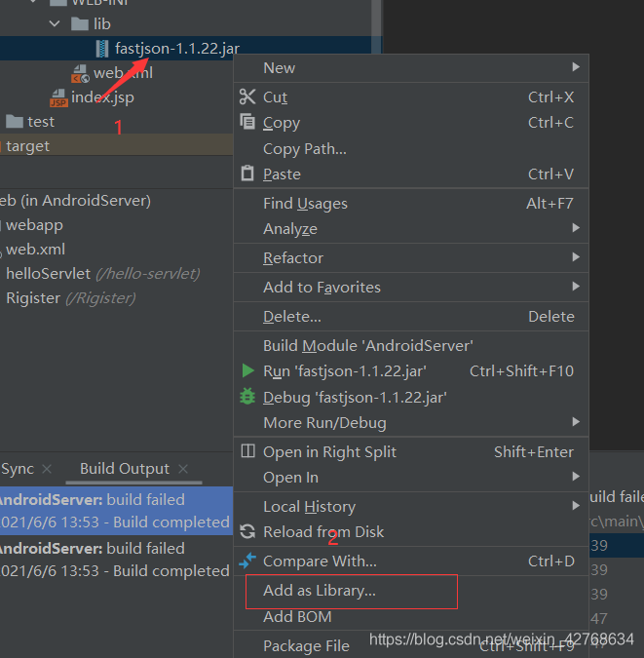Viewport: 644px width, 658px height.
Task: Close the Sync tab
Action: tap(47, 469)
